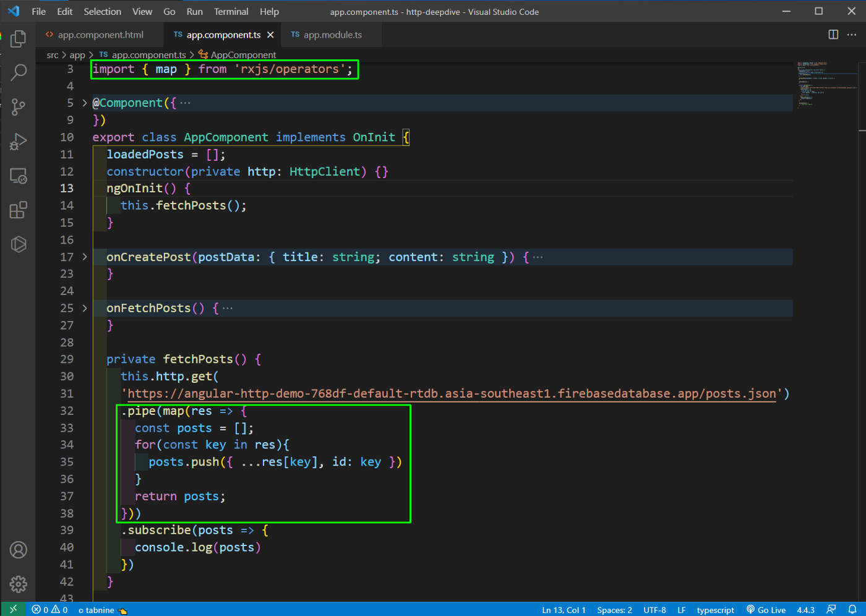
Task: Click the code minimap overview
Action: (826, 85)
